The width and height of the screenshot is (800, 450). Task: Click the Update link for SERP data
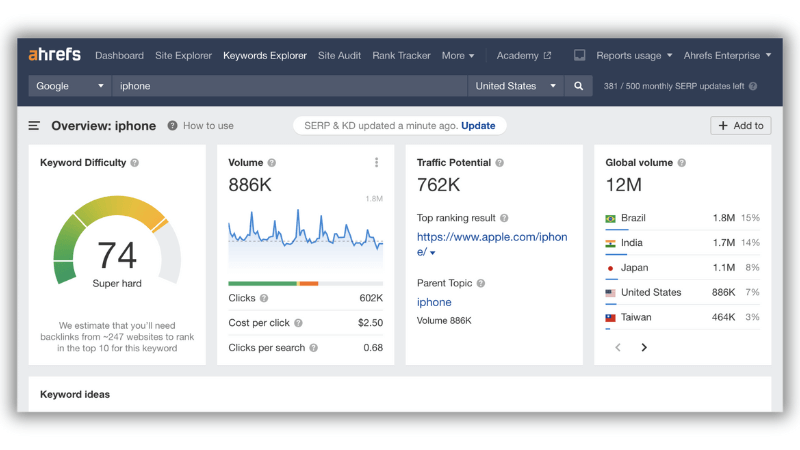[478, 126]
